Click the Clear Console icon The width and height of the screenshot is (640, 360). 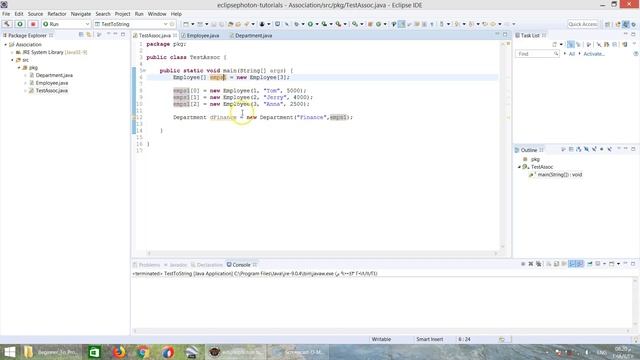[549, 264]
